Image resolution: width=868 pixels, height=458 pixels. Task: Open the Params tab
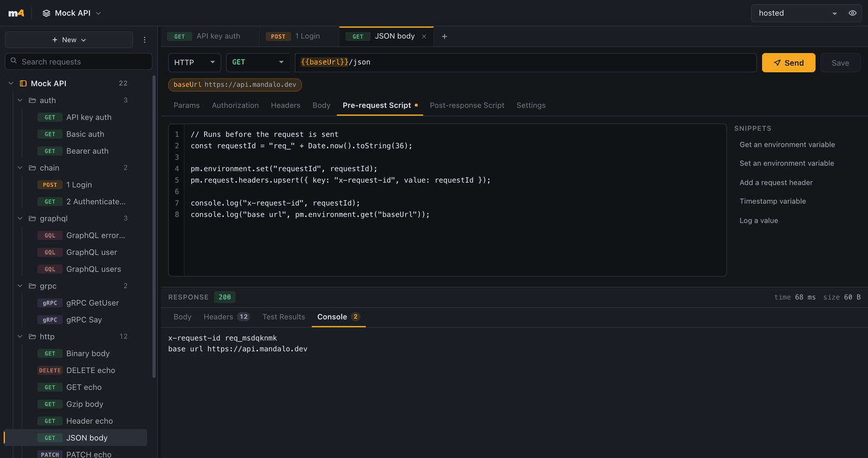click(187, 105)
